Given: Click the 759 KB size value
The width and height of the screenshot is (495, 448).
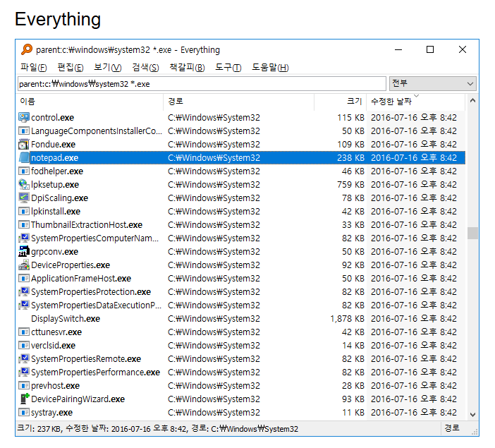Looking at the screenshot, I should pyautogui.click(x=350, y=185).
